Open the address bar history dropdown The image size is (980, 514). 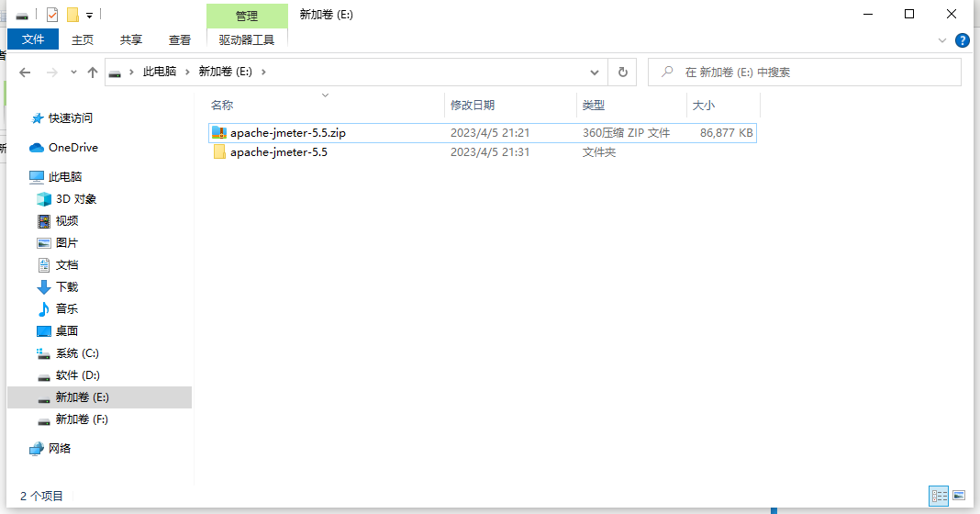(x=595, y=73)
